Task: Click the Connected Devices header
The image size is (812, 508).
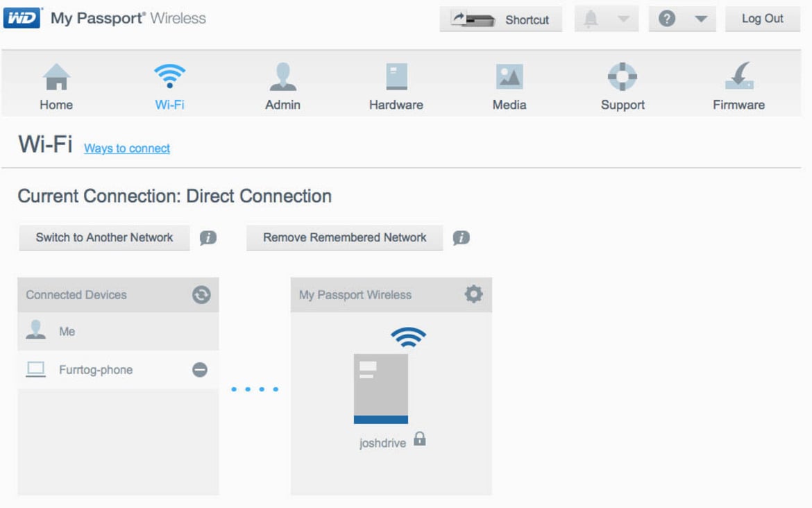Action: pyautogui.click(x=118, y=295)
